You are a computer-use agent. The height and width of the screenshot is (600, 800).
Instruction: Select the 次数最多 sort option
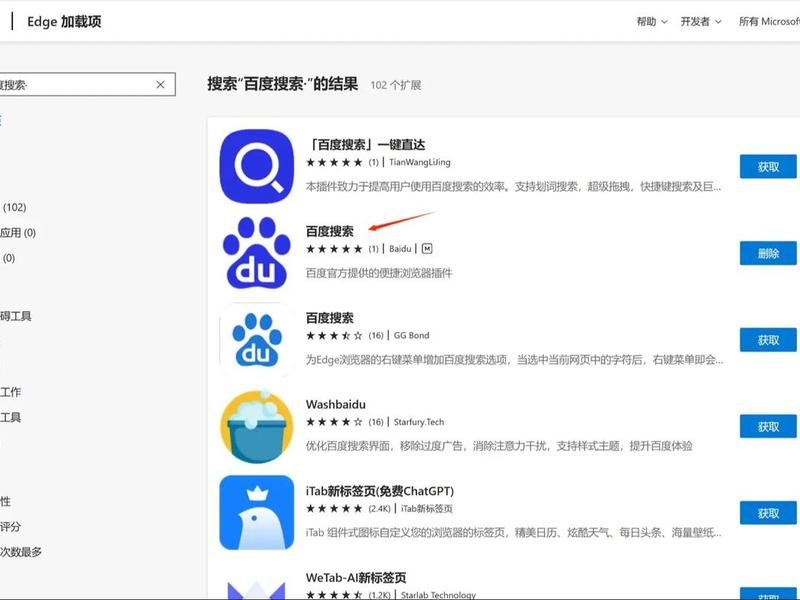point(21,552)
